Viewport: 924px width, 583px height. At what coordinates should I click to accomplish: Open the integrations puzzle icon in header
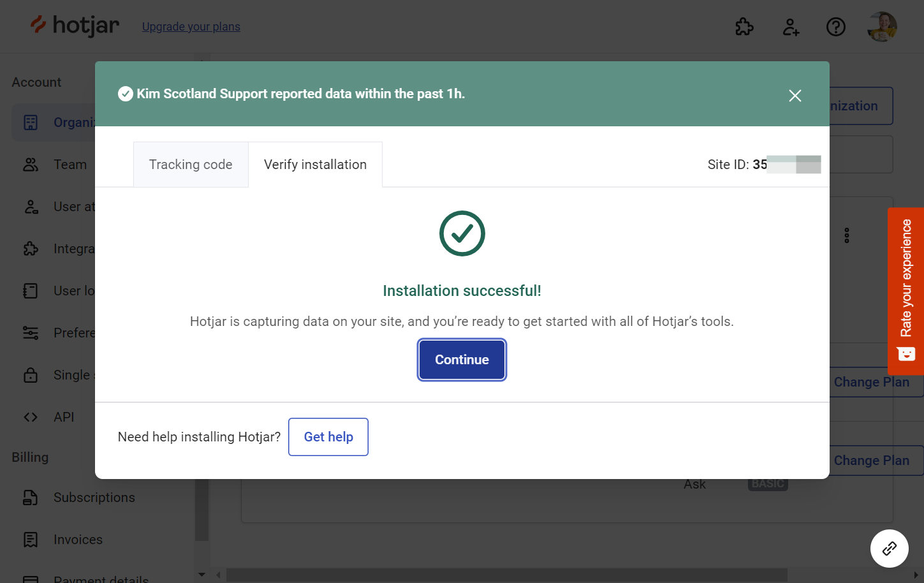744,27
